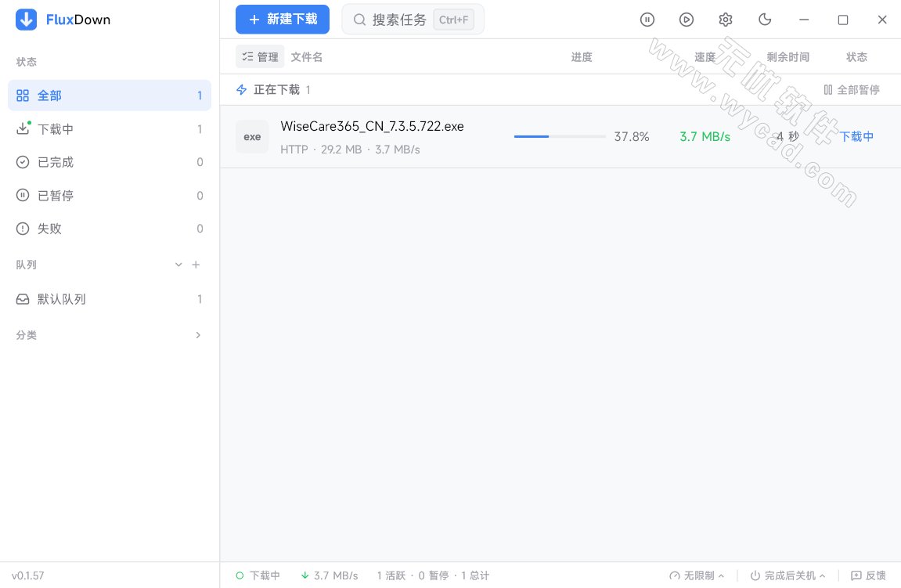Image resolution: width=901 pixels, height=588 pixels.
Task: Select 失败 filter in sidebar
Action: pos(109,229)
